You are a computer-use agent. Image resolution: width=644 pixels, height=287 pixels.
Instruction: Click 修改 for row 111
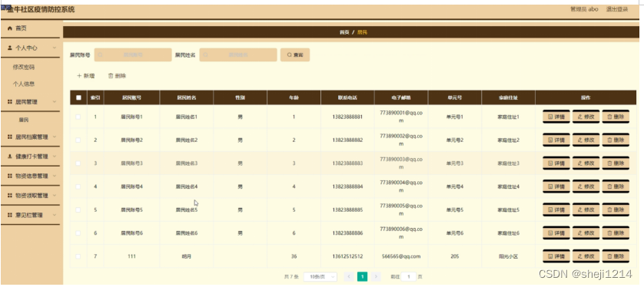tap(586, 256)
